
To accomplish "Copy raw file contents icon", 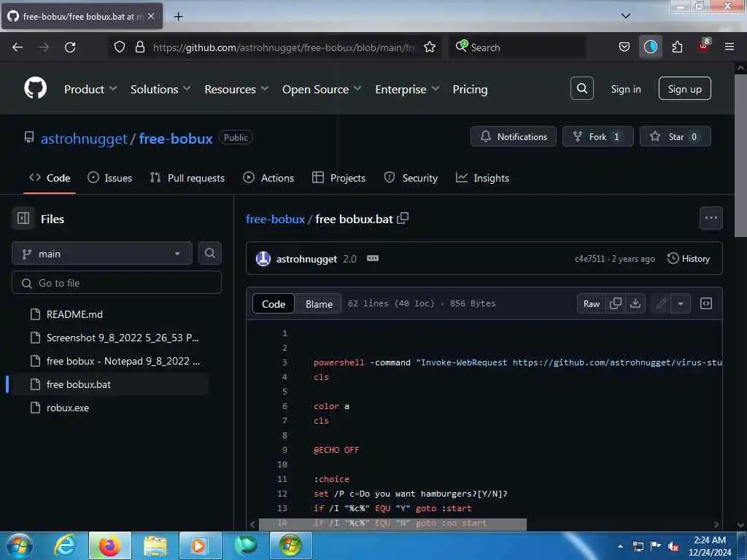I will [x=616, y=303].
